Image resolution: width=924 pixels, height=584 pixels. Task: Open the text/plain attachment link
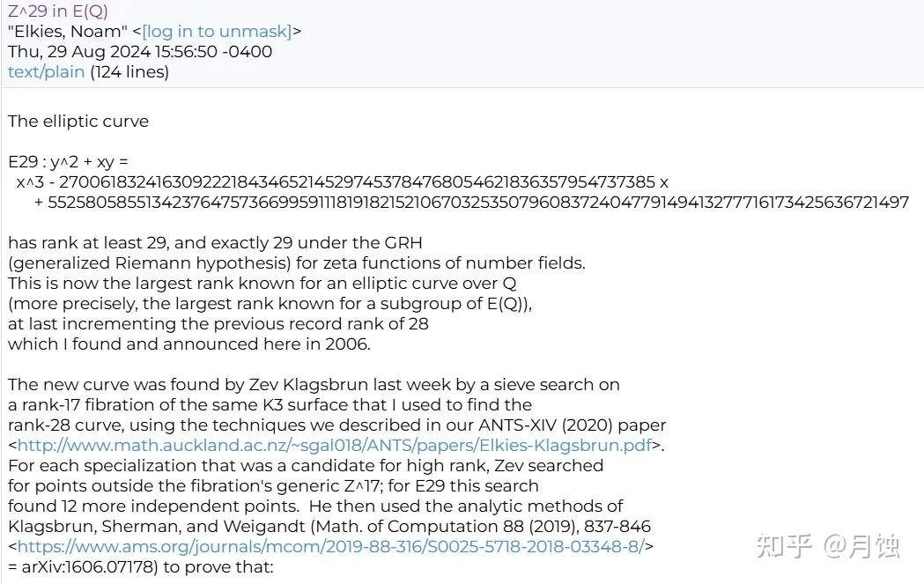(46, 72)
